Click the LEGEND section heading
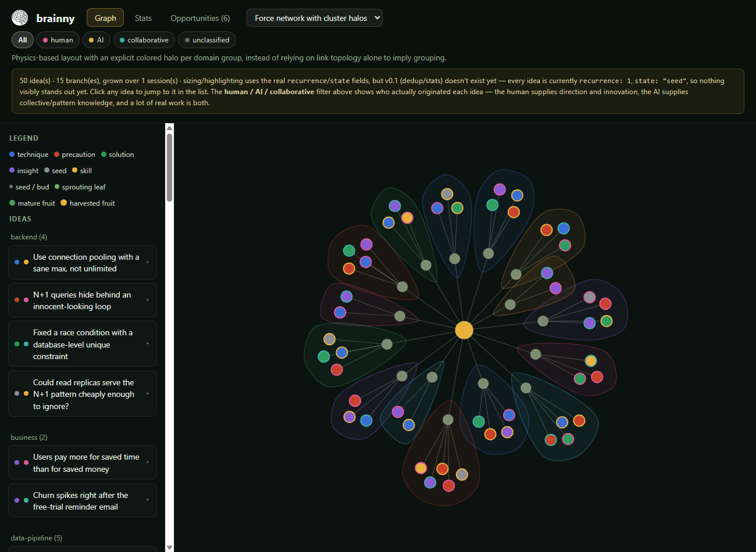 (24, 138)
